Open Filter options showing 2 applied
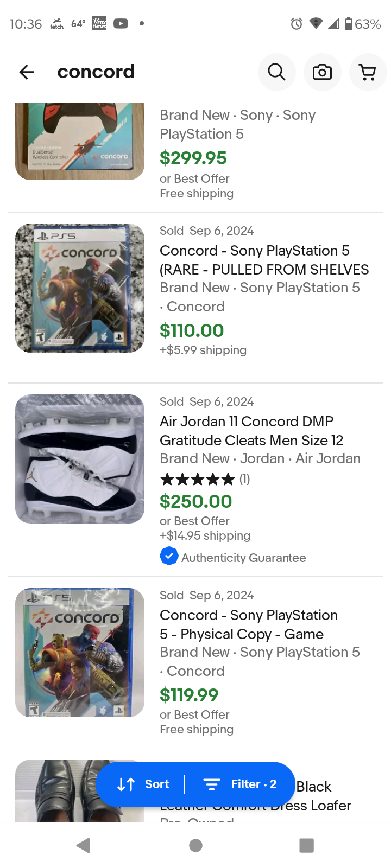The image size is (391, 868). tap(240, 784)
